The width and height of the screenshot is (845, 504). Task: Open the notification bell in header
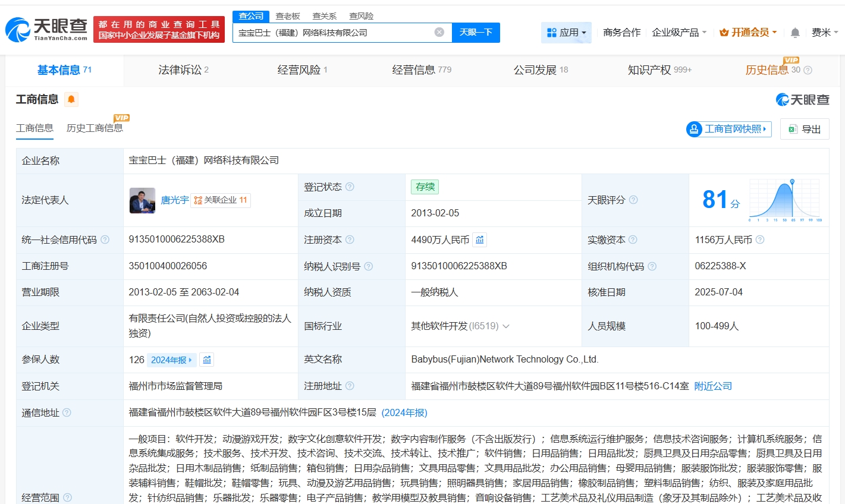tap(794, 33)
